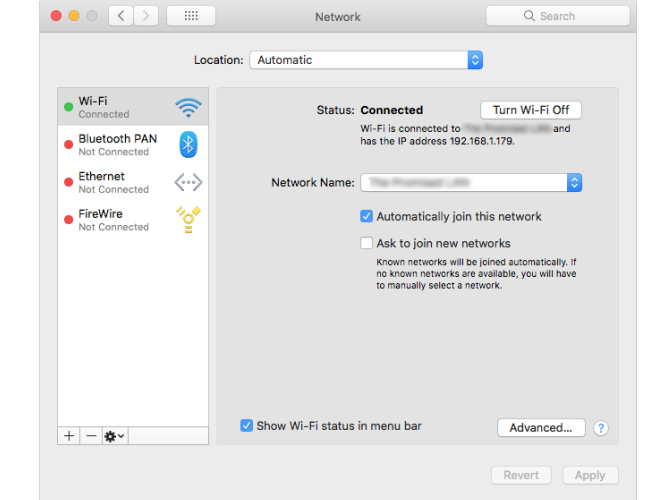The image size is (670, 500).
Task: Show all preferences grid button
Action: 191,16
